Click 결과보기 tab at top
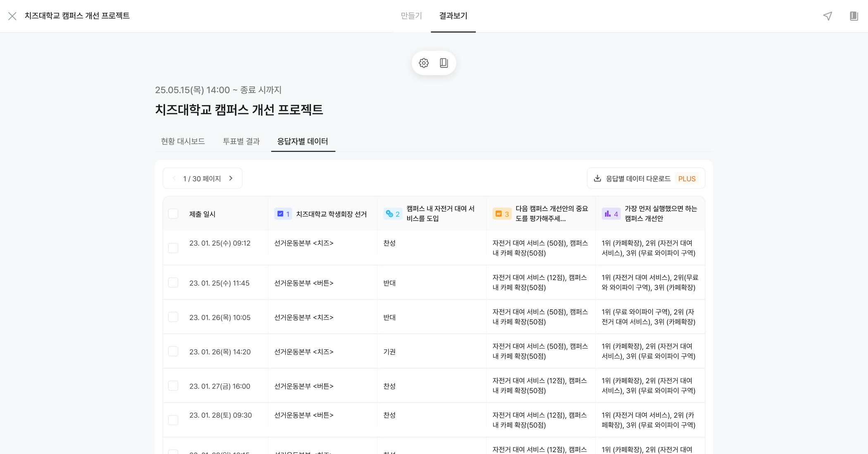 pyautogui.click(x=453, y=16)
